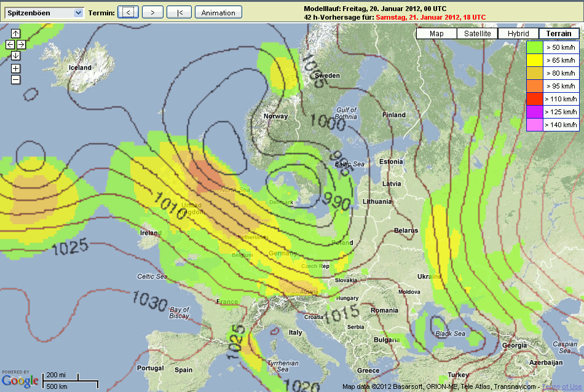The image size is (584, 392).
Task: Click the Portugal label on the map
Action: point(151,368)
